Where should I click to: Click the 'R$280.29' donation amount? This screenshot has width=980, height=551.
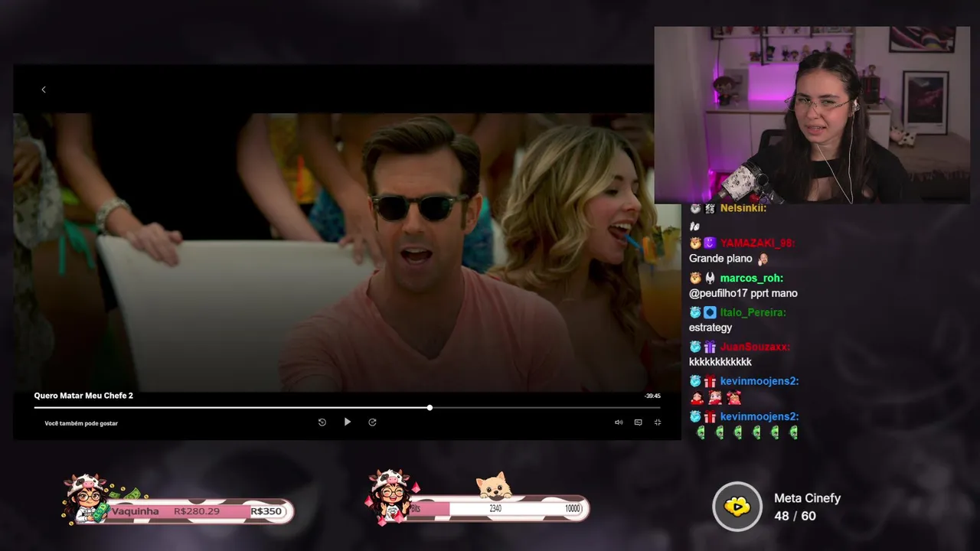point(197,511)
